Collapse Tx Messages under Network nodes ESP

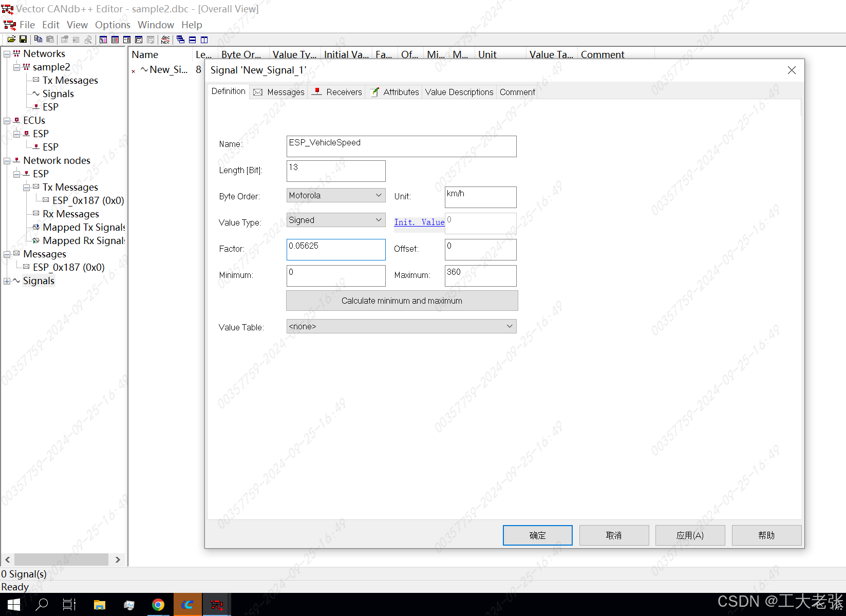26,188
